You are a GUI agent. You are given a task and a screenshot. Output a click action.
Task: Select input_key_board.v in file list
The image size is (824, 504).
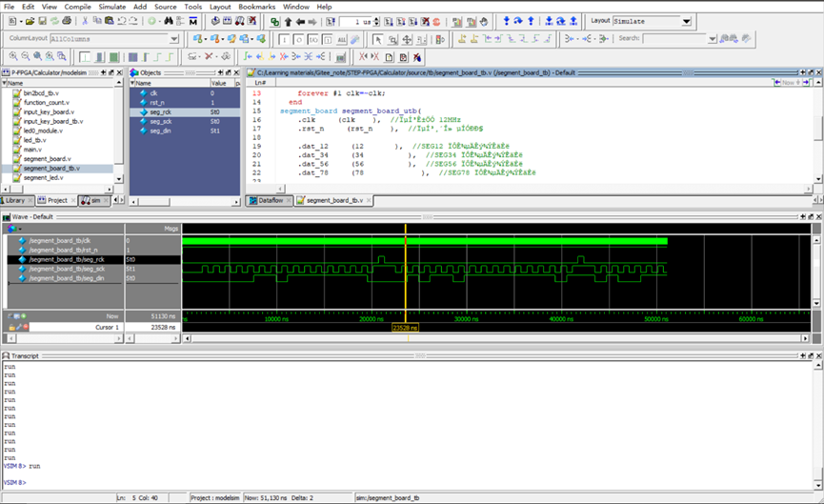coord(49,111)
